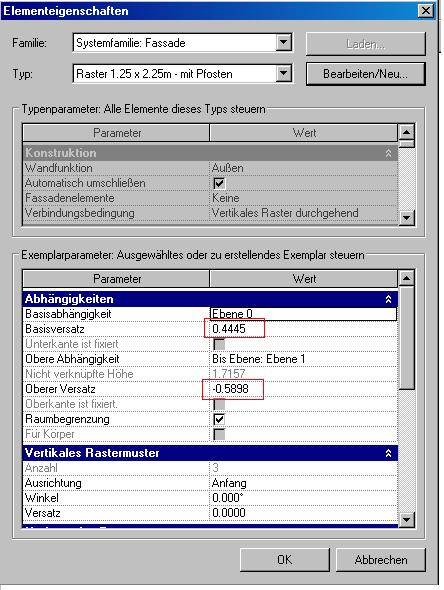Click the Typenparameter scrollbar down arrow

coord(406,217)
